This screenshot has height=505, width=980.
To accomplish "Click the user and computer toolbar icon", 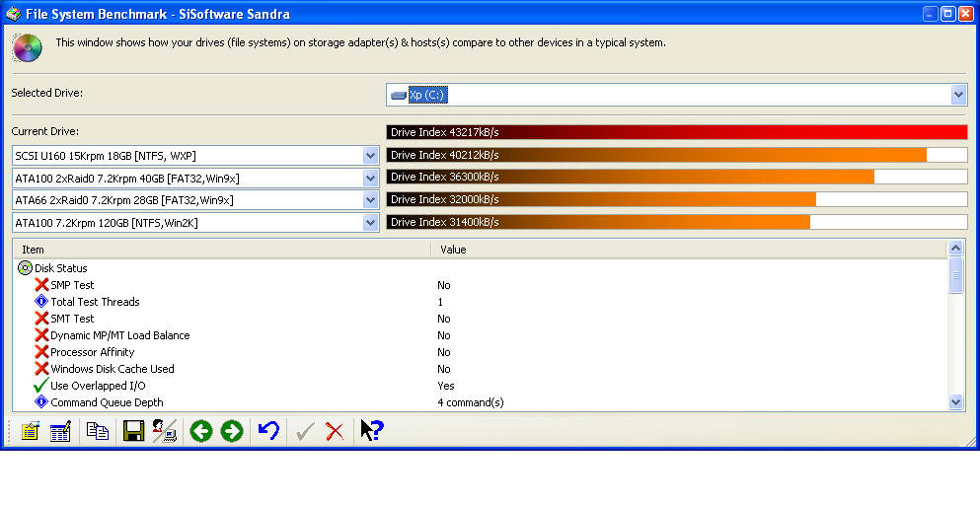I will (x=165, y=431).
